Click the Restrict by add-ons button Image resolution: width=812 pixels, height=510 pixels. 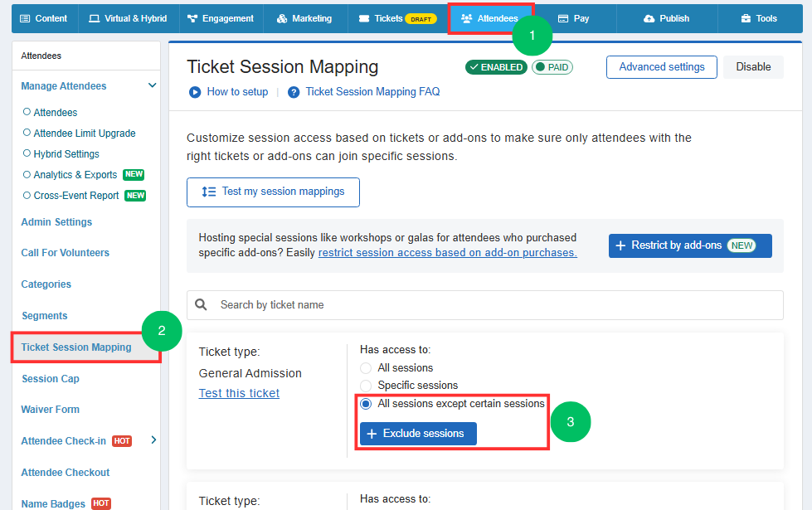(690, 245)
